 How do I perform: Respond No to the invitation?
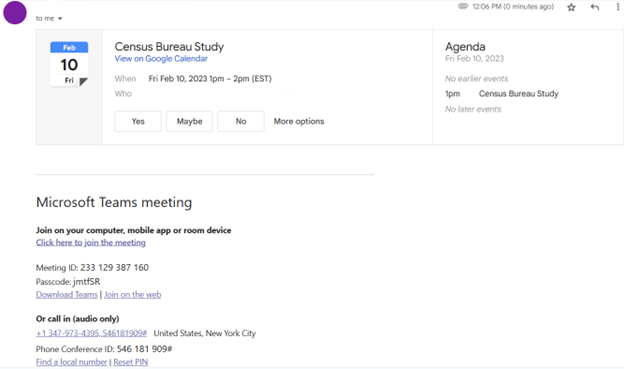(241, 121)
